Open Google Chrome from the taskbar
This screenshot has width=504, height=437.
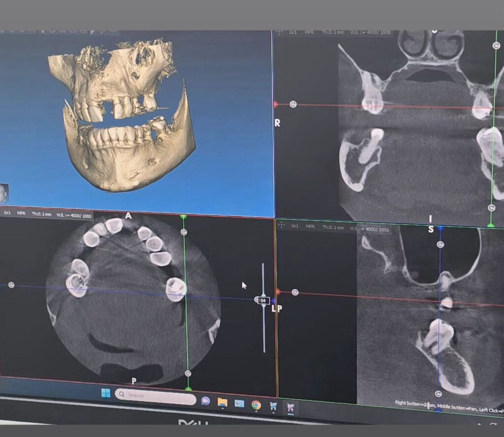coord(256,405)
